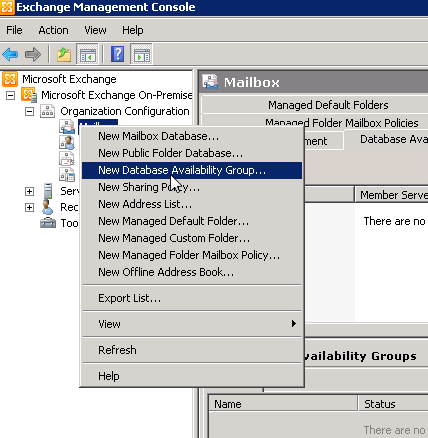Open the blue Help question-mark icon
The image size is (428, 438).
[117, 54]
